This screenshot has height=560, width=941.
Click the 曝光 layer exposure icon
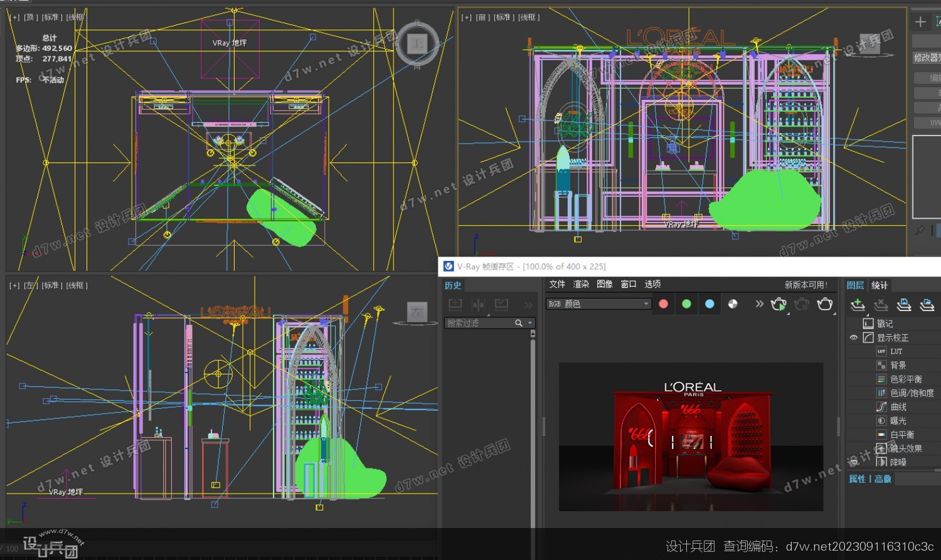[x=881, y=420]
